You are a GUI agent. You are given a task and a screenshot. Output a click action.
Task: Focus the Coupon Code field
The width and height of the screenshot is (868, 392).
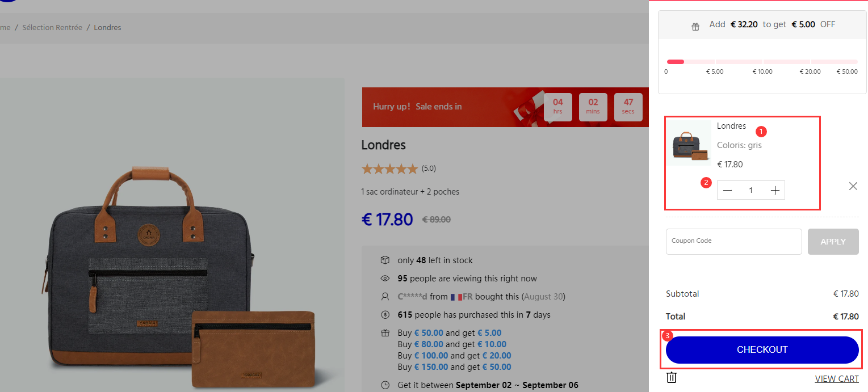click(733, 242)
